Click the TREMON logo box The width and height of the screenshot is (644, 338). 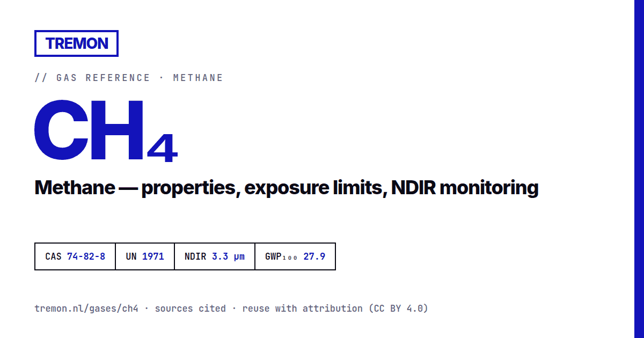pos(76,43)
